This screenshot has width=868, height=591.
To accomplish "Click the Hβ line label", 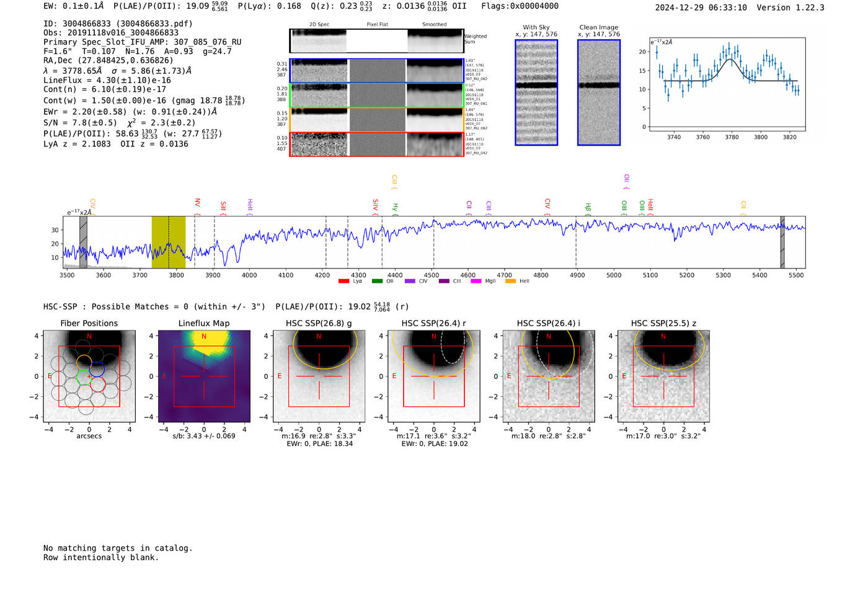I will click(x=588, y=209).
